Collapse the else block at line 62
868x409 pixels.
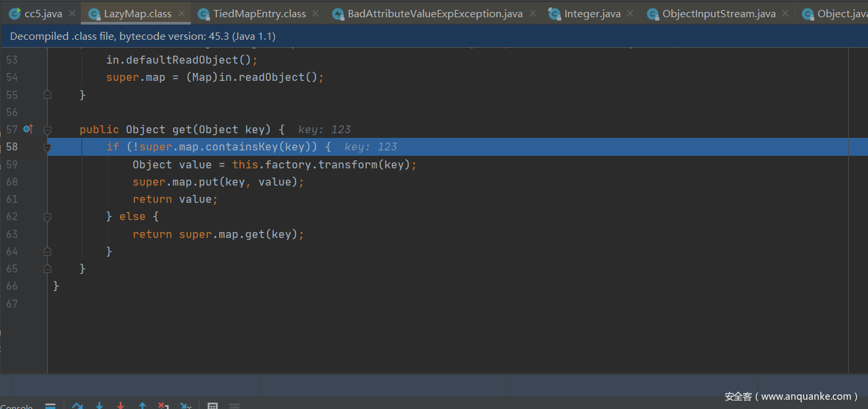tap(47, 217)
